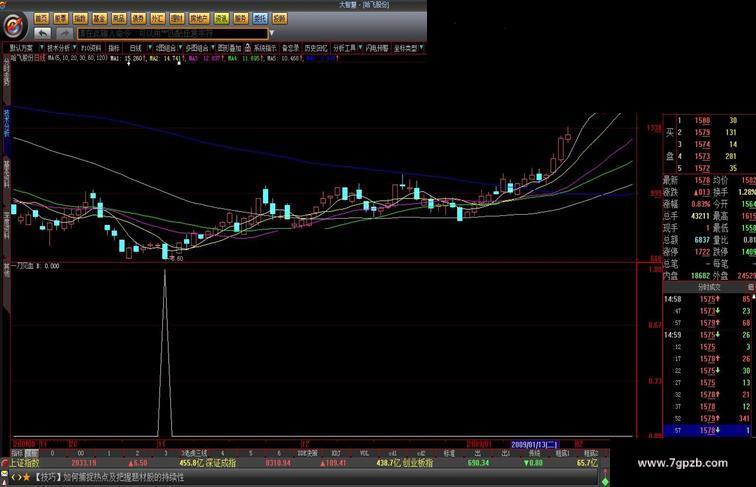The height and width of the screenshot is (487, 756).
Task: Open the 股票 stocks button
Action: (x=61, y=19)
